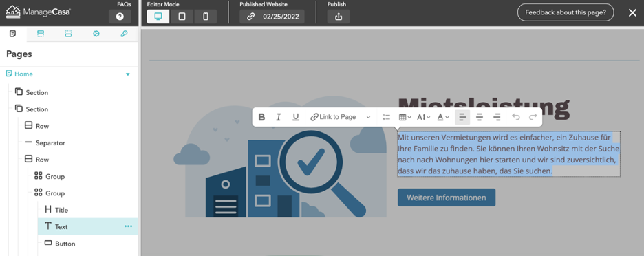The width and height of the screenshot is (644, 256).
Task: Switch to mobile phone editor mode
Action: 206,17
